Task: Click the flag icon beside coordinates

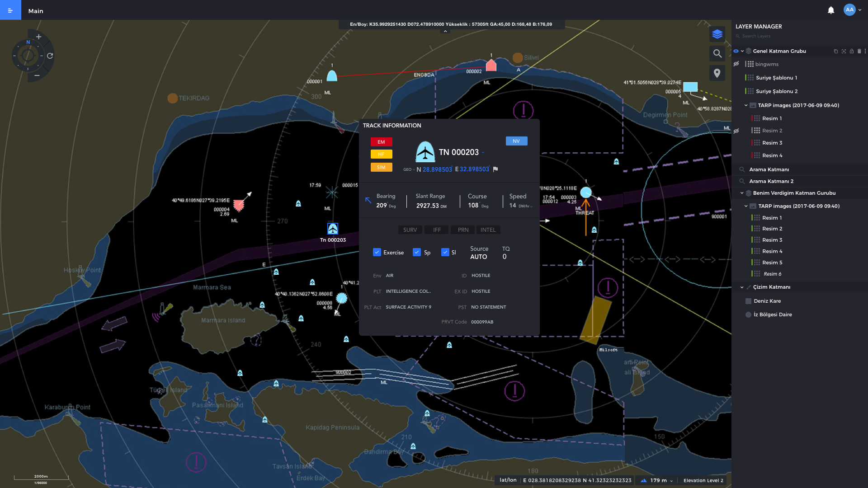Action: pyautogui.click(x=495, y=169)
